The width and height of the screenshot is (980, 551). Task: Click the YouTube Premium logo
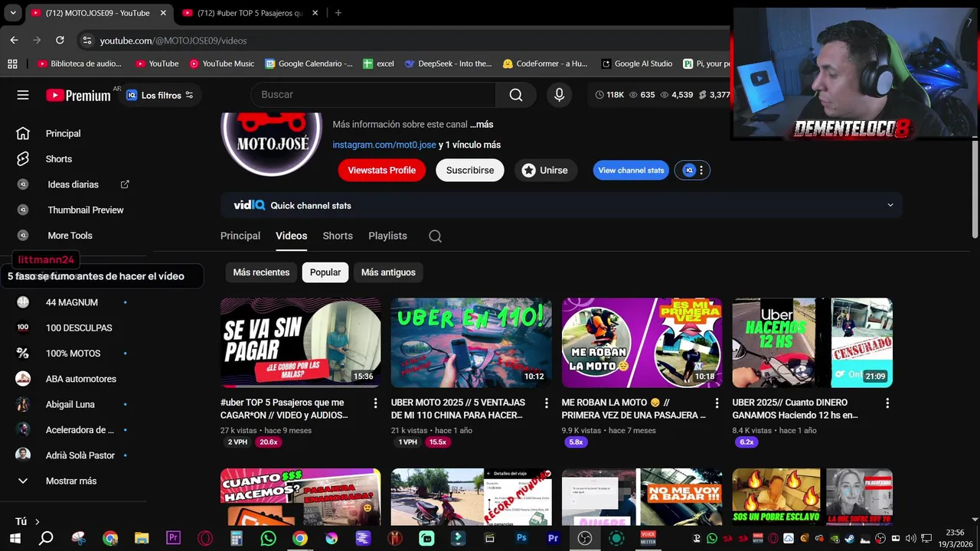tap(78, 96)
